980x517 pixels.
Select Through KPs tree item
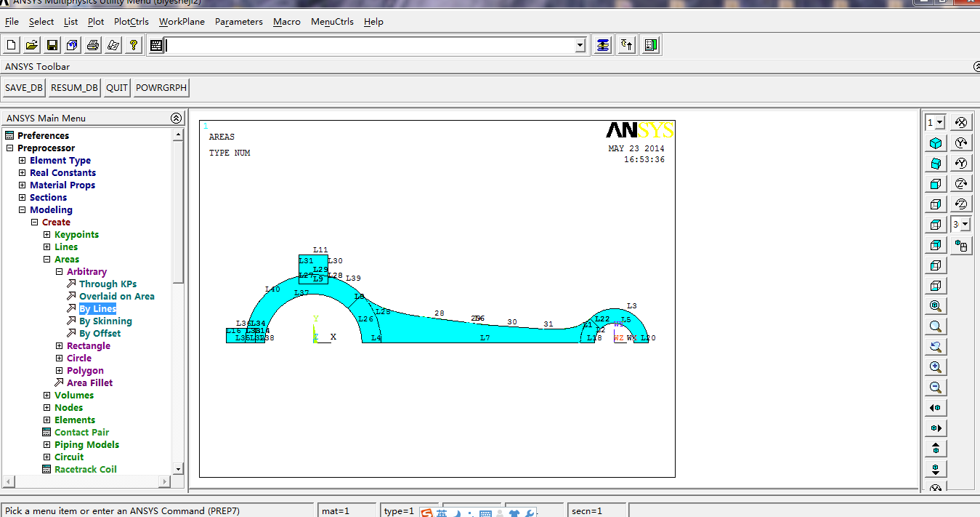coord(108,284)
